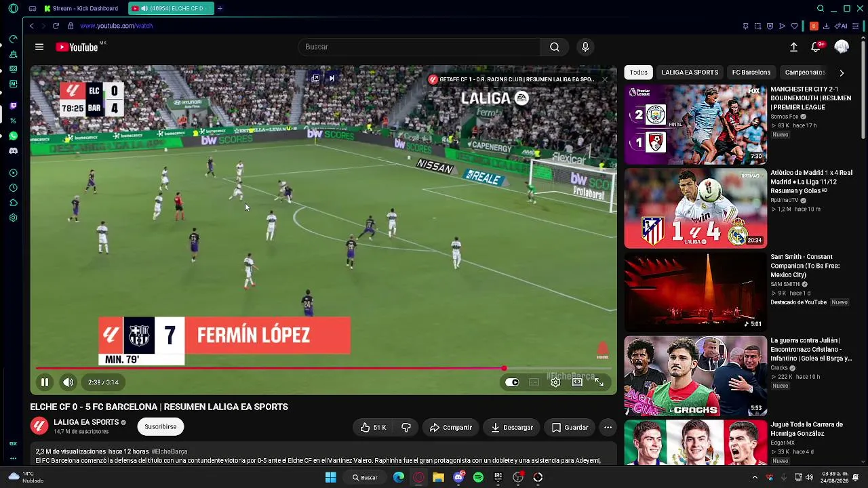The image size is (868, 488).
Task: Open YouTube notifications bell
Action: (x=816, y=47)
